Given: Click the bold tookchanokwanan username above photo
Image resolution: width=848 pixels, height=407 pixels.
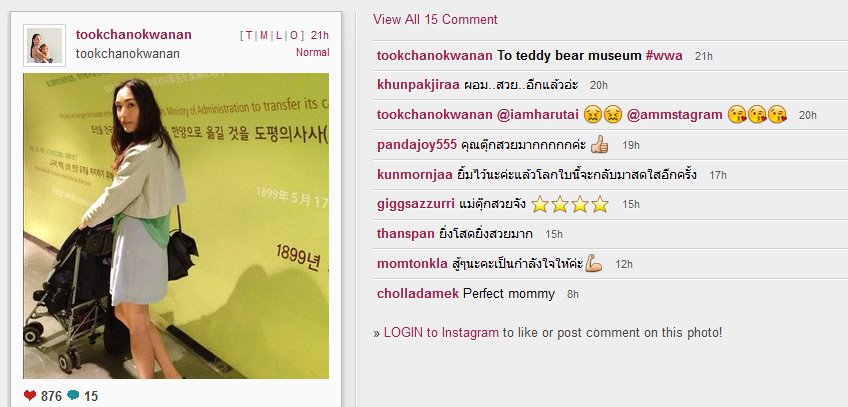Looking at the screenshot, I should (x=134, y=35).
